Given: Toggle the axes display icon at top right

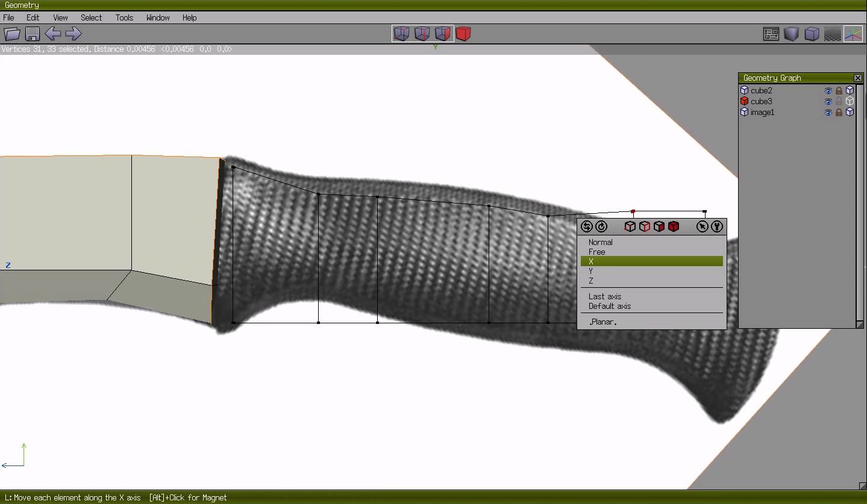Looking at the screenshot, I should pyautogui.click(x=853, y=34).
